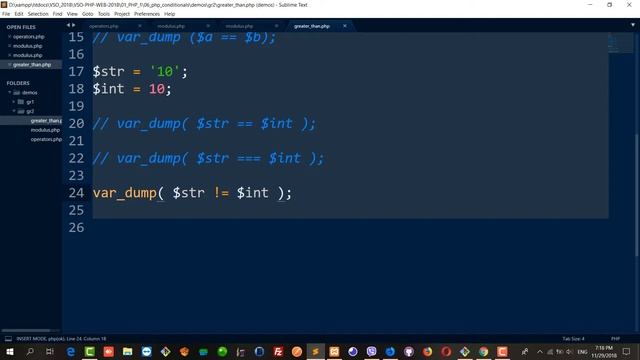
Task: Close the greater_than.php tab
Action: click(345, 26)
